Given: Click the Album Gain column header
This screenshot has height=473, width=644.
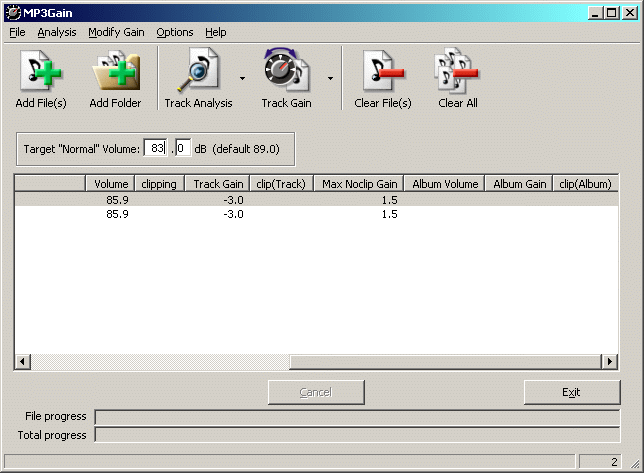Looking at the screenshot, I should [x=519, y=184].
